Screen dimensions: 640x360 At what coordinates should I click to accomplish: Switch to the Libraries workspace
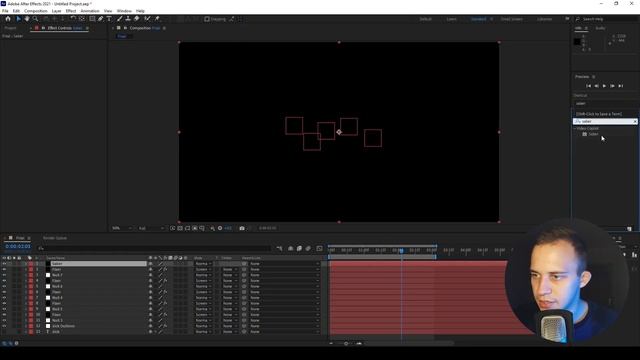544,19
